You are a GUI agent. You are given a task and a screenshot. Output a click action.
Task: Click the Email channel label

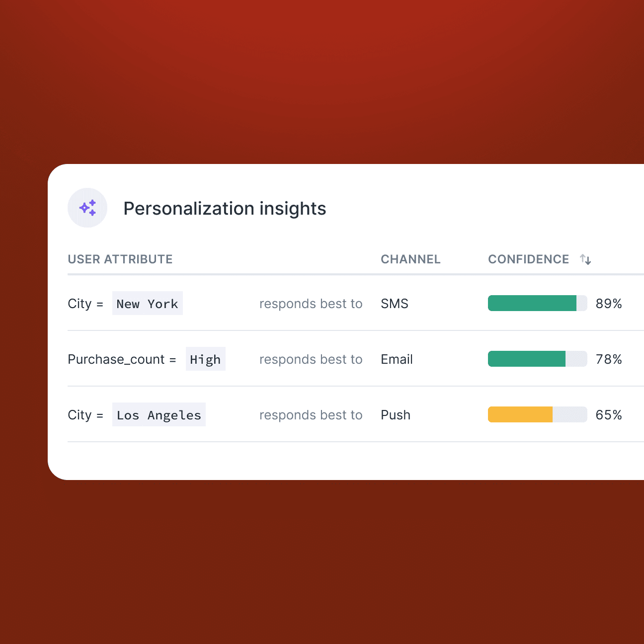pos(397,359)
